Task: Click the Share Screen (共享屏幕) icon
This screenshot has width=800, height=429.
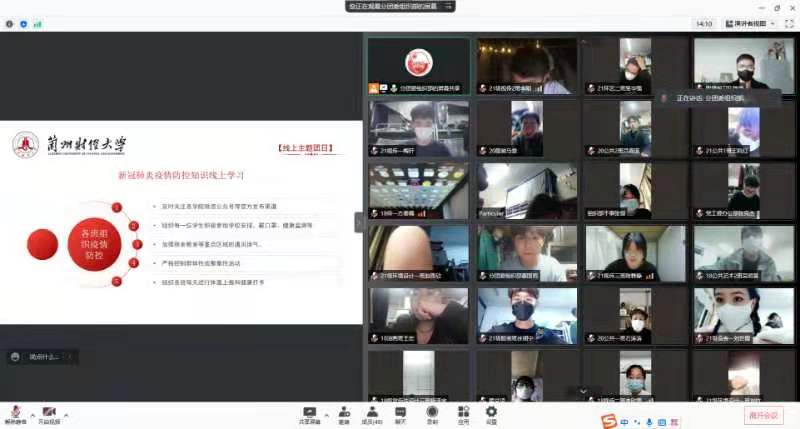Action: (309, 412)
